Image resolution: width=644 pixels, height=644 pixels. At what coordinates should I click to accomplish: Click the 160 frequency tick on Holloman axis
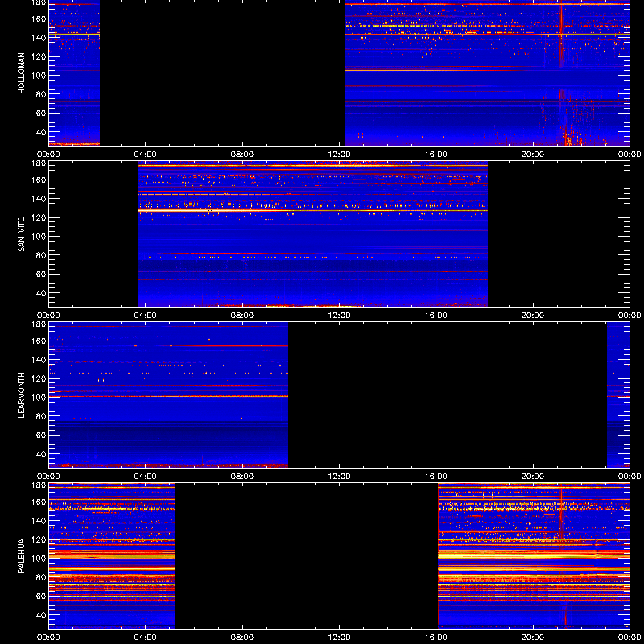click(39, 19)
